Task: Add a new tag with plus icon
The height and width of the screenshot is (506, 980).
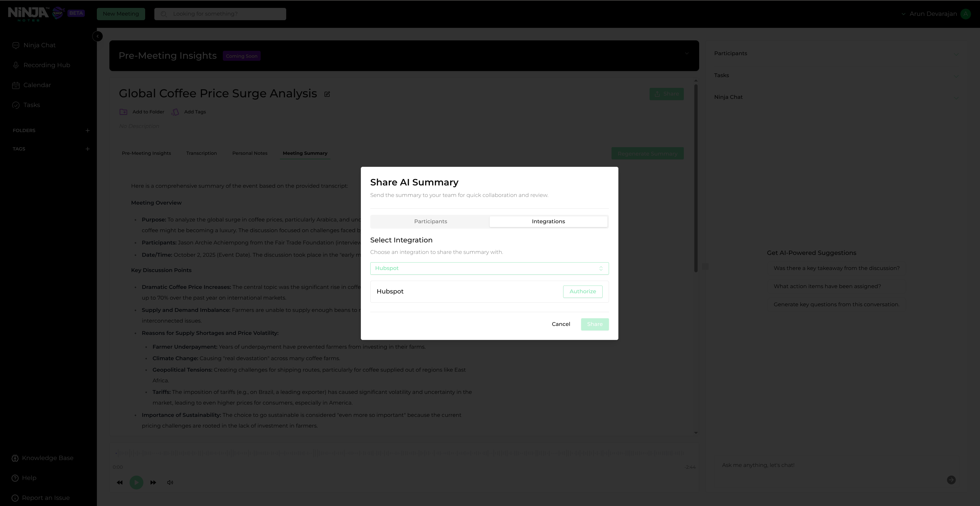Action: [x=87, y=149]
